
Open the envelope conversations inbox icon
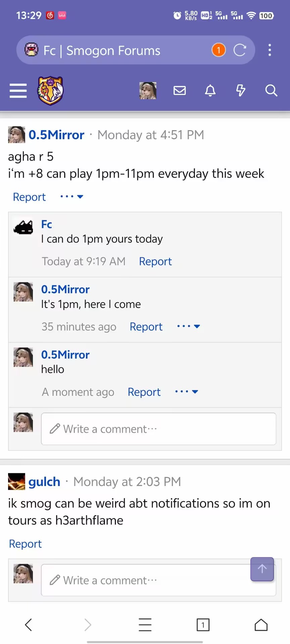180,91
